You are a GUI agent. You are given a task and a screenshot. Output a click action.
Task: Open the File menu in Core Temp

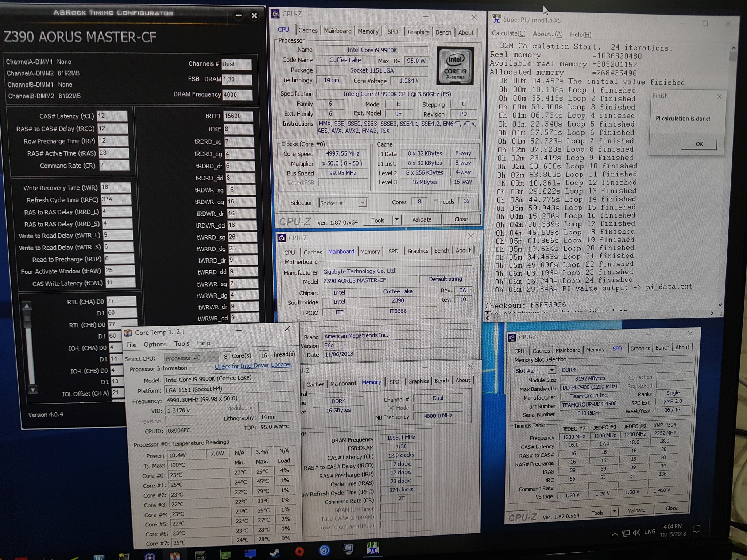131,345
